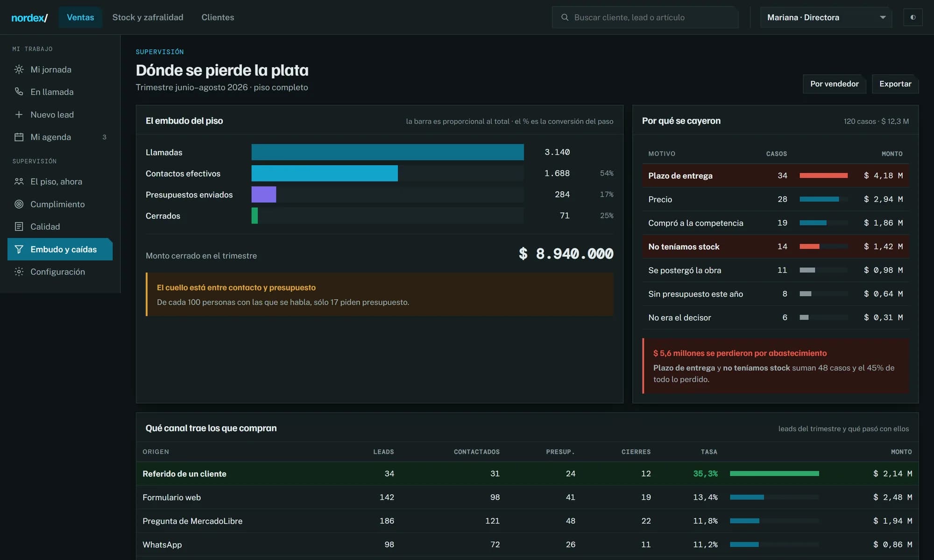
Task: Click the sun icon beside Mi jornada
Action: (x=19, y=70)
